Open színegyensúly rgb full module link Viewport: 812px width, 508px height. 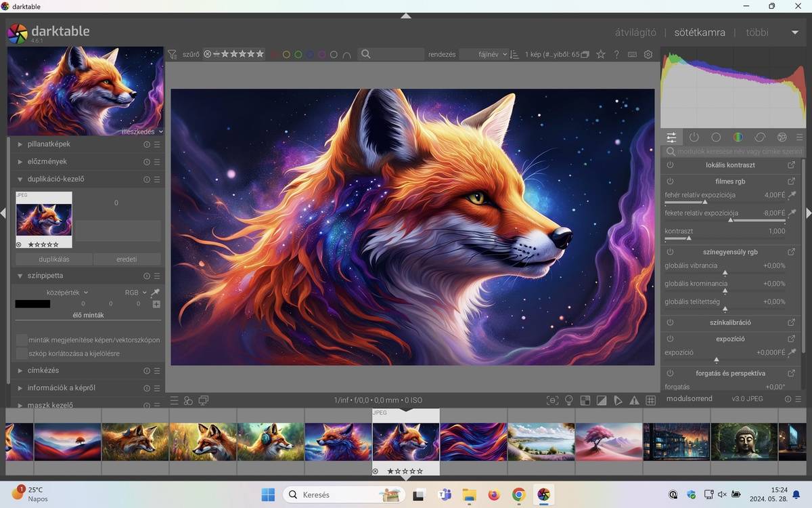(791, 252)
